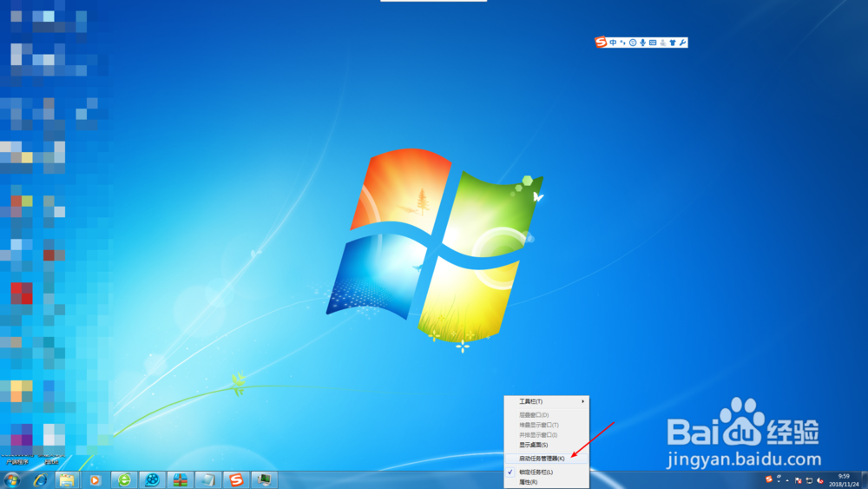Toggle 锁定任务栏(L) checked menu item
The height and width of the screenshot is (489, 868).
546,472
